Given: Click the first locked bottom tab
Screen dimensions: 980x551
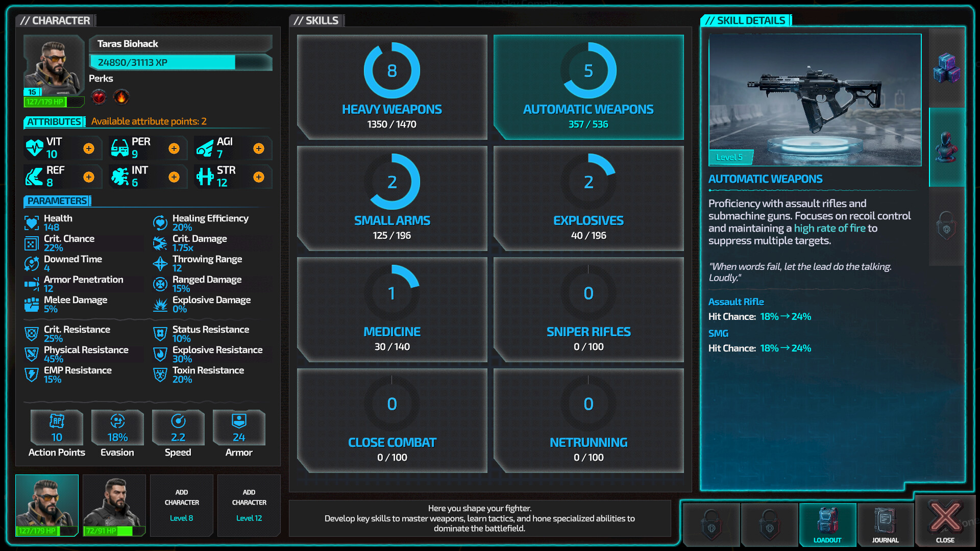Looking at the screenshot, I should [x=712, y=524].
